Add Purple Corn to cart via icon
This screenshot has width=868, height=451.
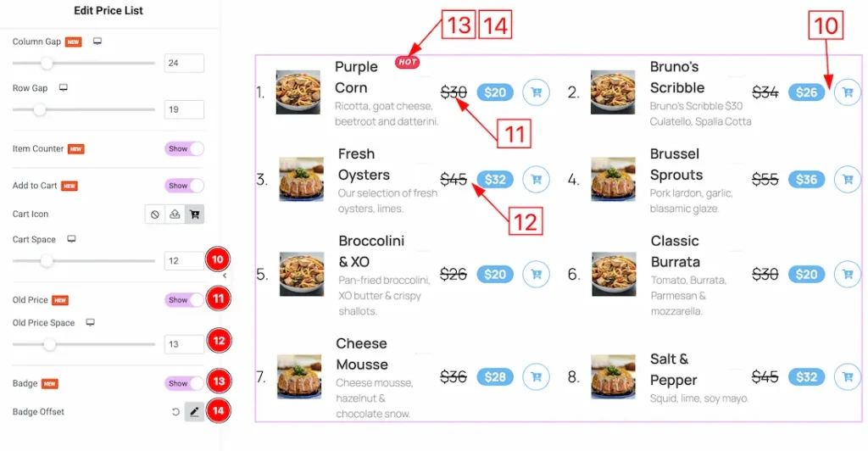536,92
